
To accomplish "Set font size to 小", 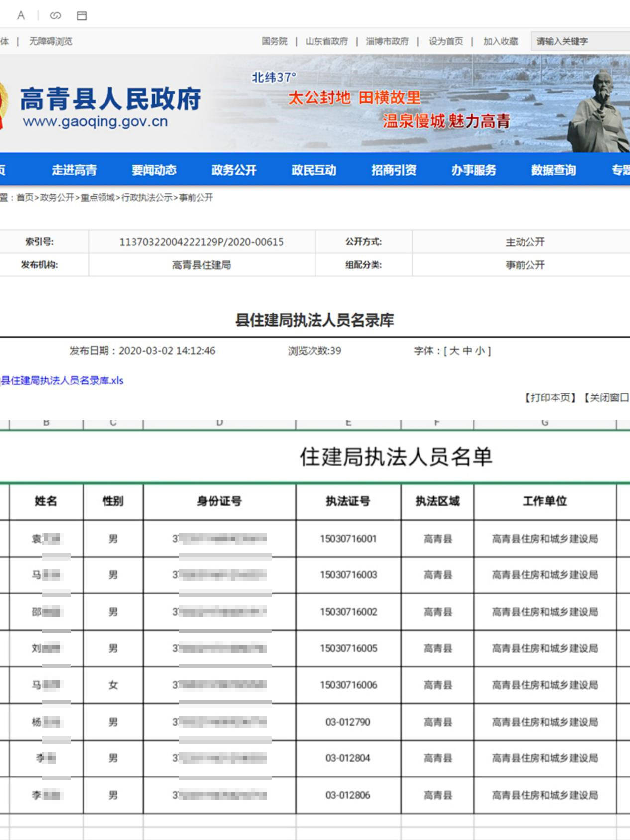I will click(479, 351).
